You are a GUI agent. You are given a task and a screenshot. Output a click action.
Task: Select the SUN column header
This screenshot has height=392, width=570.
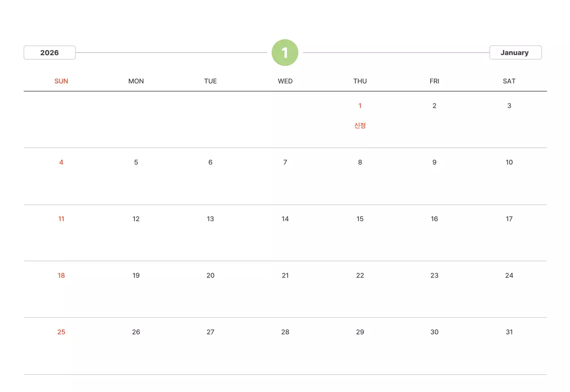pos(61,81)
